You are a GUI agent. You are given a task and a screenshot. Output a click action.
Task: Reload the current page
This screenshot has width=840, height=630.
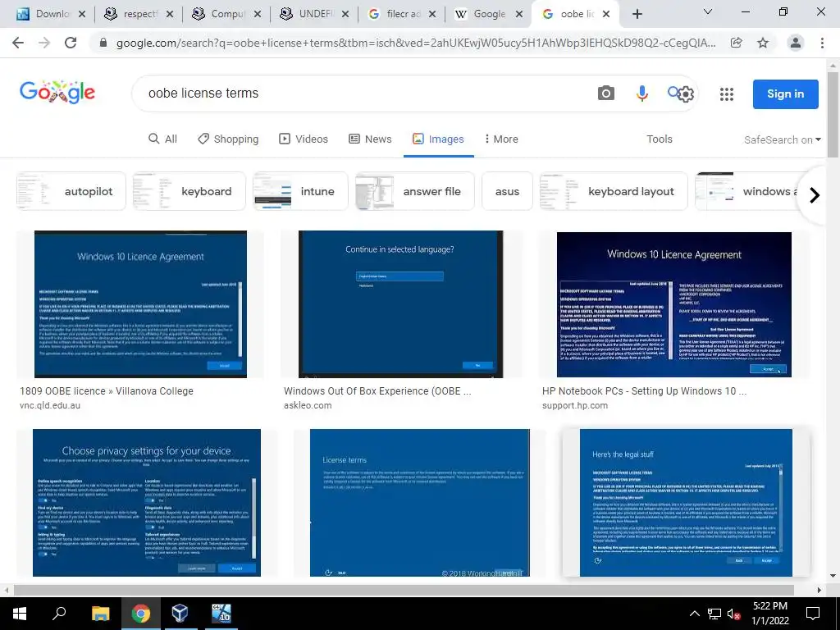coord(71,43)
